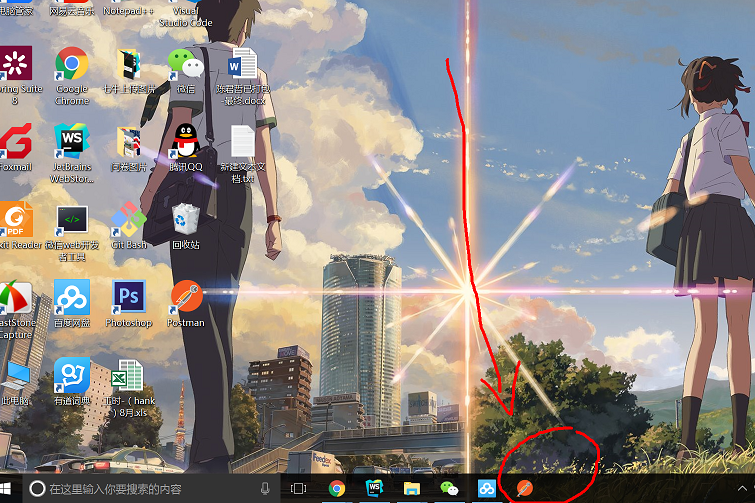Click the Windows Start button
755x503 pixels.
(x=6, y=489)
